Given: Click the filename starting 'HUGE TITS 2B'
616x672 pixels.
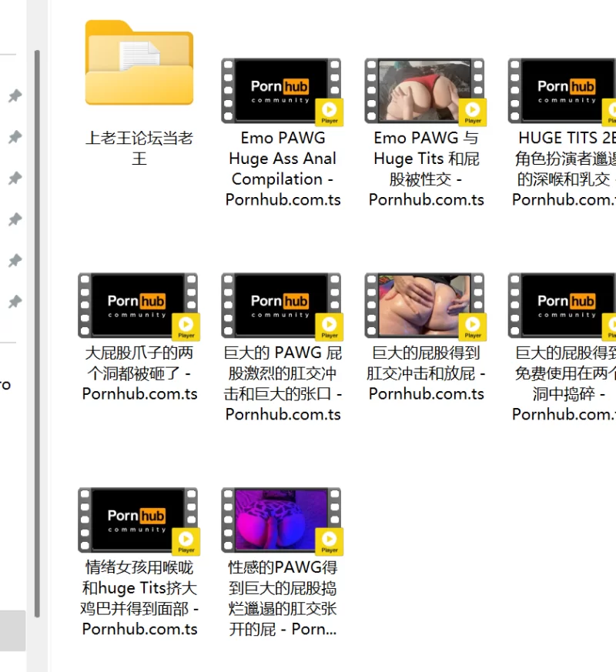Looking at the screenshot, I should (x=564, y=169).
